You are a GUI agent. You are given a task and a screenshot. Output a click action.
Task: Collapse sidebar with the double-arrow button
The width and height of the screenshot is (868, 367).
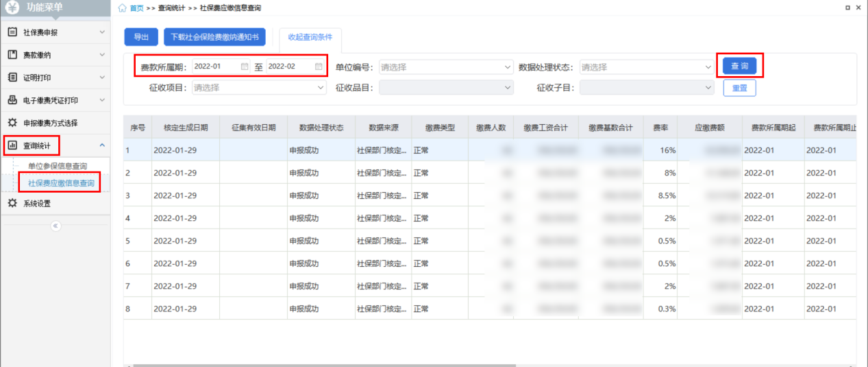pyautogui.click(x=55, y=226)
